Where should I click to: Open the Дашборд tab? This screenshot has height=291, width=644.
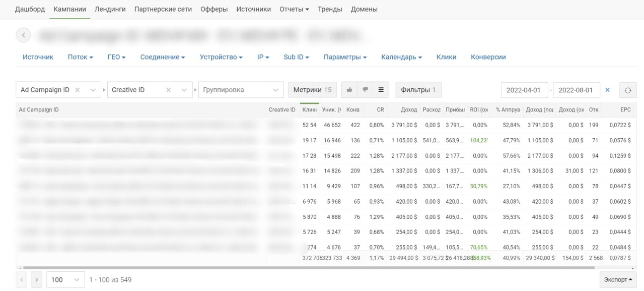tap(30, 9)
